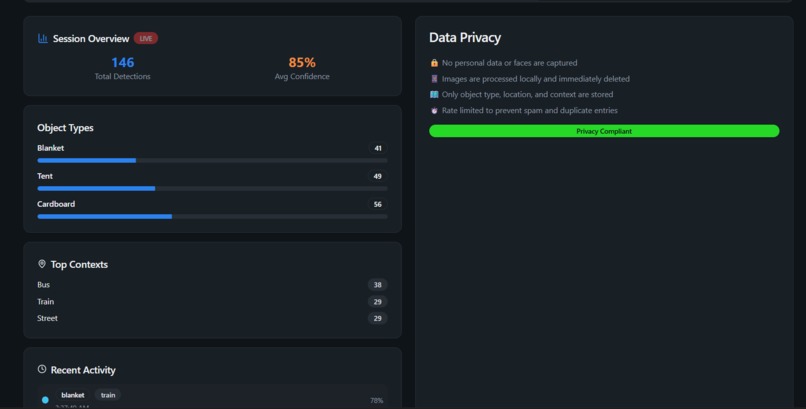This screenshot has height=409, width=806.
Task: Select the blanket tag in Recent Activity
Action: (72, 395)
